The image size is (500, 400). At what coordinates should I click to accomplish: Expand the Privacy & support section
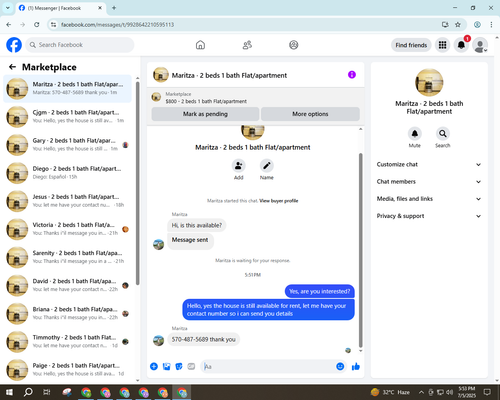point(429,216)
